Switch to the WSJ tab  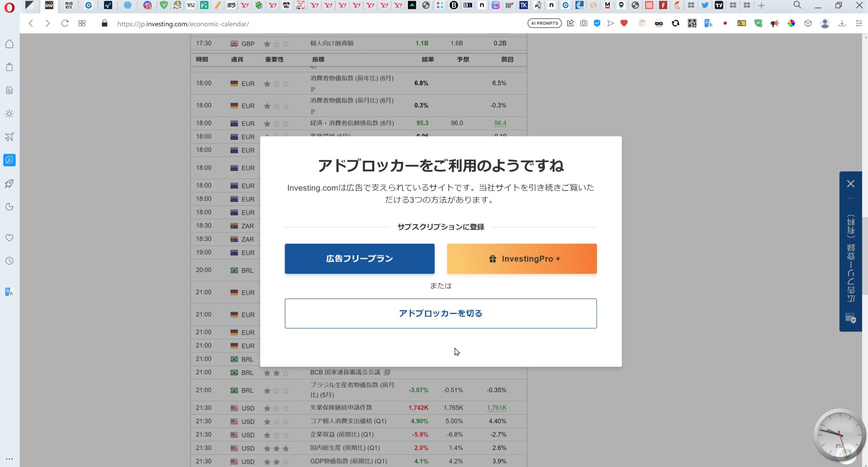click(191, 5)
